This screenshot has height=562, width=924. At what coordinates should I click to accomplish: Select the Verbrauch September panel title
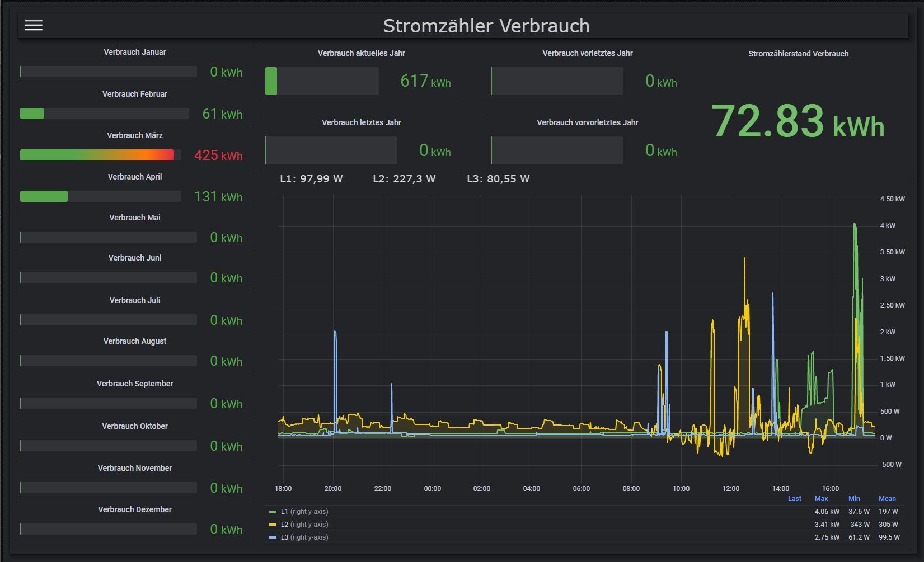pos(135,384)
